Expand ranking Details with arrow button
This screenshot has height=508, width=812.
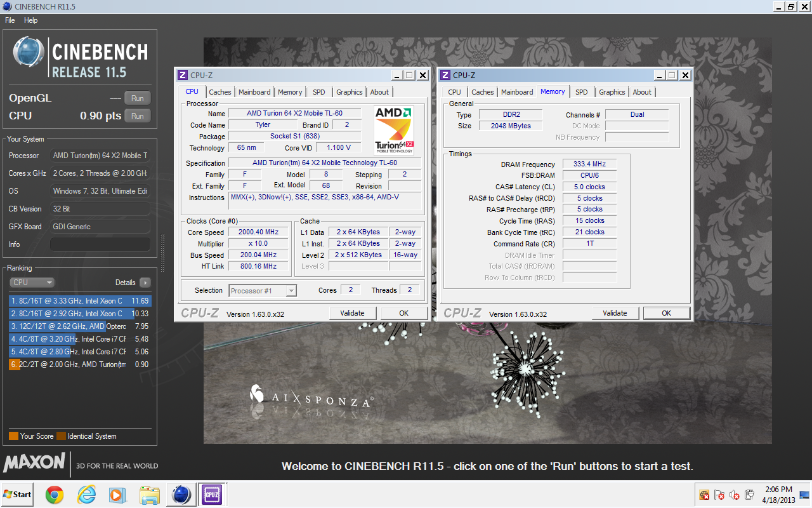(x=145, y=283)
